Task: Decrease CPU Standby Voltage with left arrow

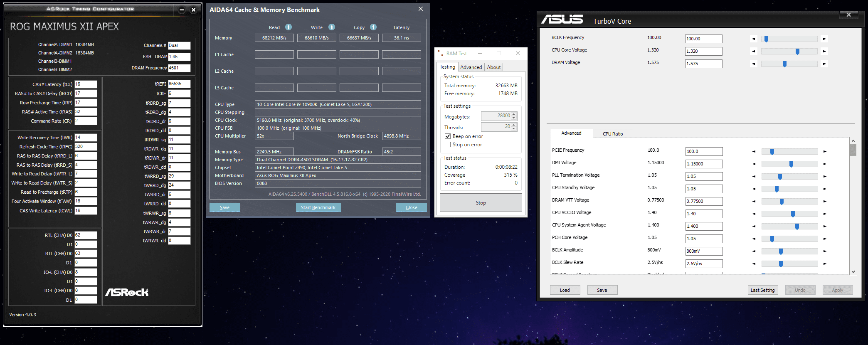Action: coord(754,189)
